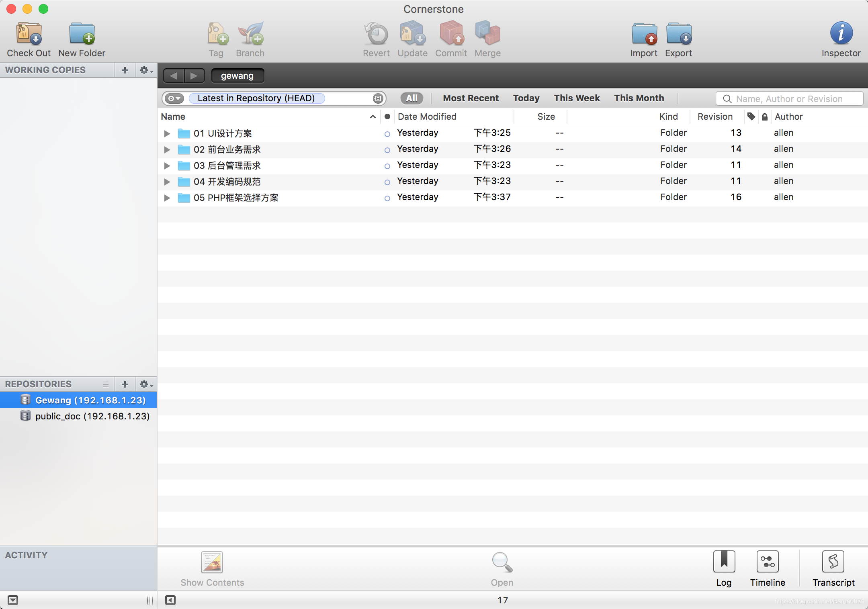Add a new working copy with plus
Image resolution: width=868 pixels, height=609 pixels.
tap(125, 70)
